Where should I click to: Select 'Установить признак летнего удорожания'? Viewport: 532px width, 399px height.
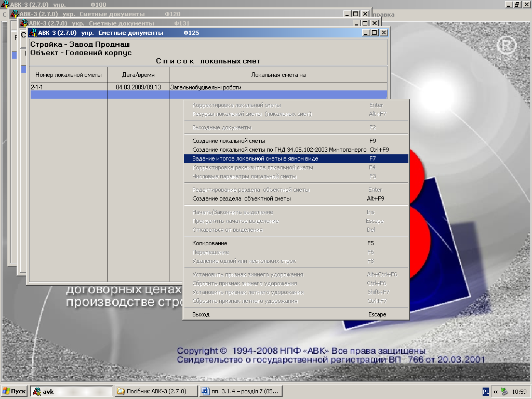(x=296, y=292)
